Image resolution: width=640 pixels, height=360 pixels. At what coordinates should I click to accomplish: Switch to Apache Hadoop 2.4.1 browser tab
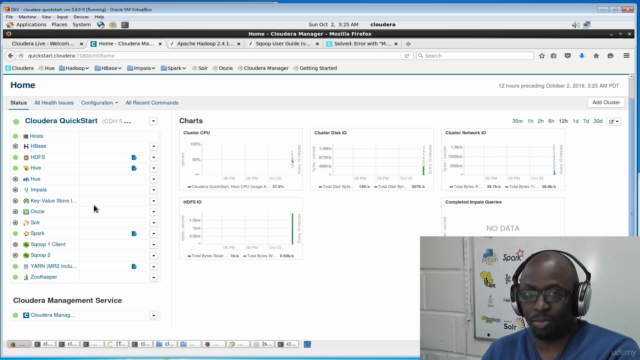(x=204, y=44)
